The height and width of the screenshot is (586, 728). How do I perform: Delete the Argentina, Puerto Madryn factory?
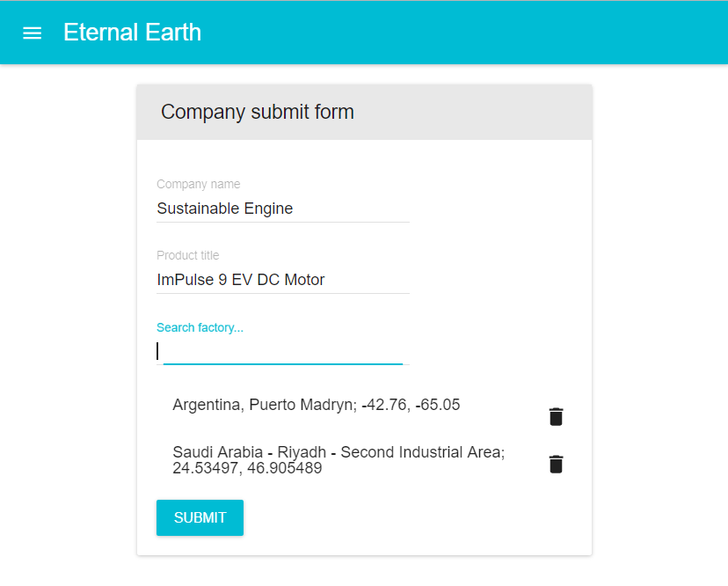coord(556,417)
